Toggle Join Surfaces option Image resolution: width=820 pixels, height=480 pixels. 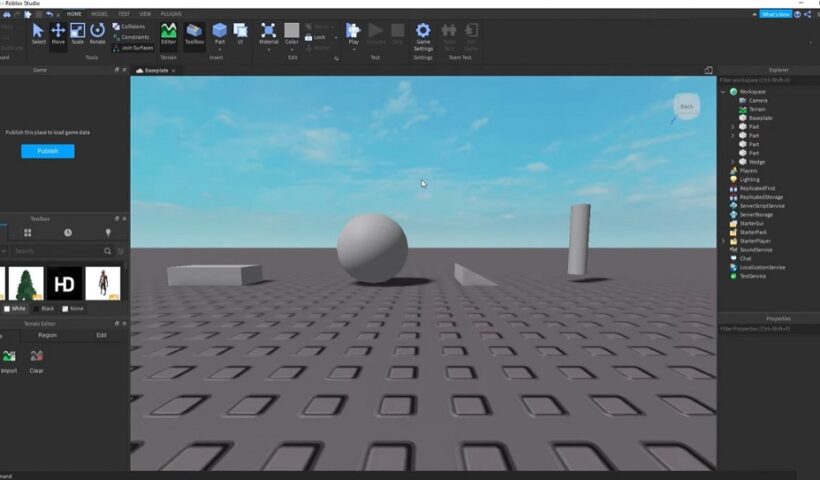pyautogui.click(x=133, y=48)
